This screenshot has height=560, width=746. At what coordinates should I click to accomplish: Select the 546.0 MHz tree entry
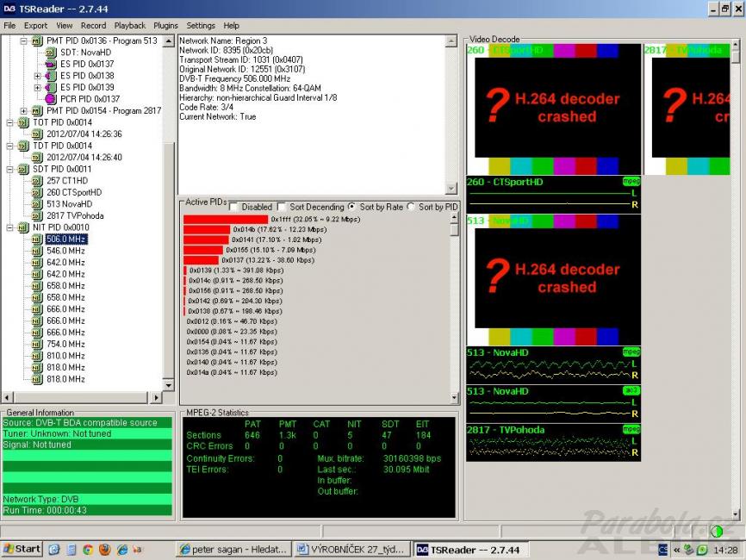click(x=65, y=251)
